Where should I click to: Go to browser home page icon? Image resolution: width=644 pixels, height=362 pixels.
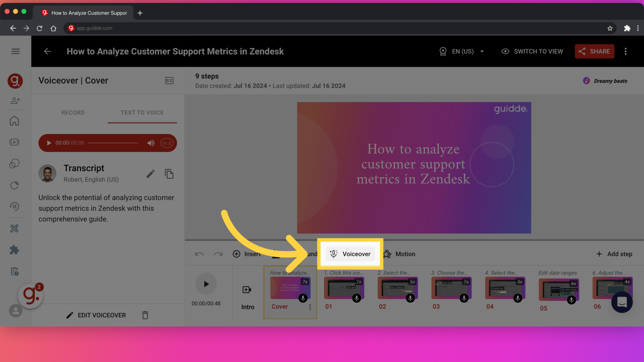click(53, 28)
